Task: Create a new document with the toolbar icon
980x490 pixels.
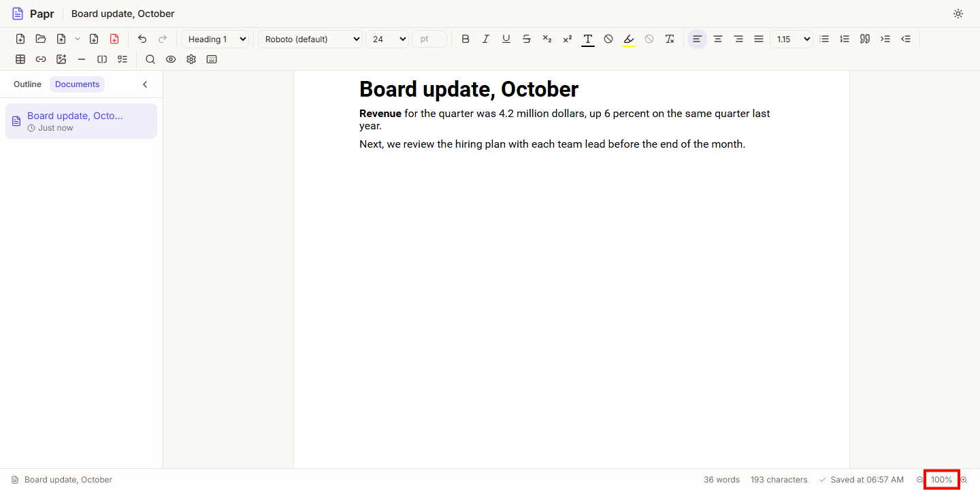Action: (20, 39)
